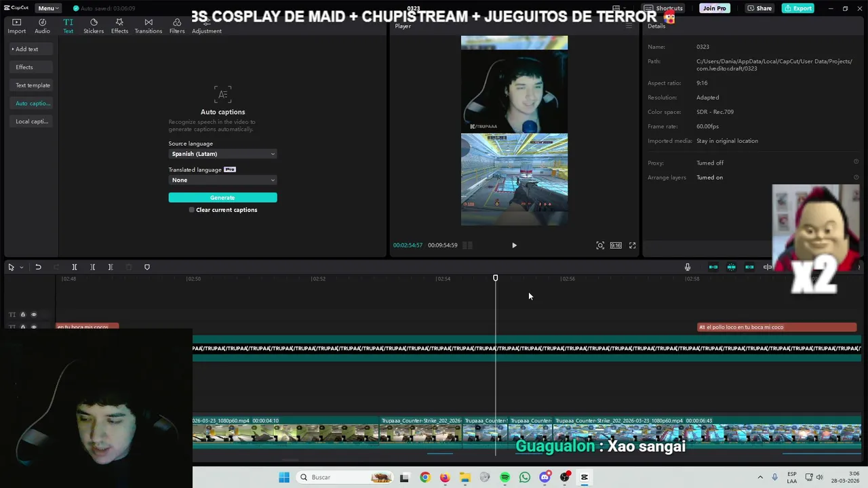Switch to the Audio tab
This screenshot has height=488, width=868.
tap(42, 26)
